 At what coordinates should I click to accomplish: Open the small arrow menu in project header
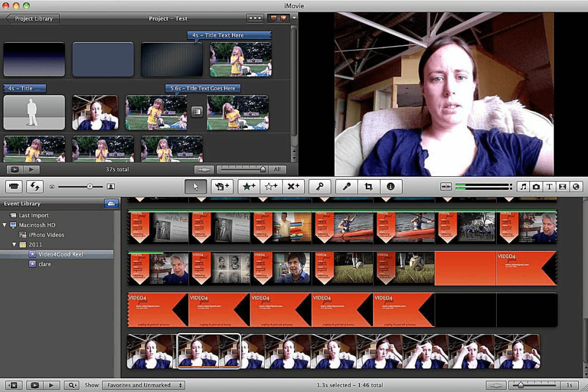(294, 18)
